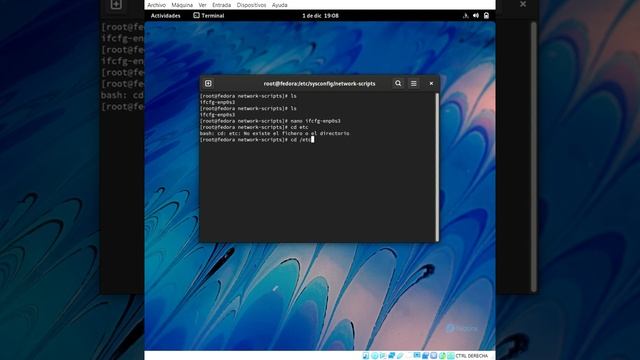
Task: Open the Archivo menu
Action: (156, 5)
